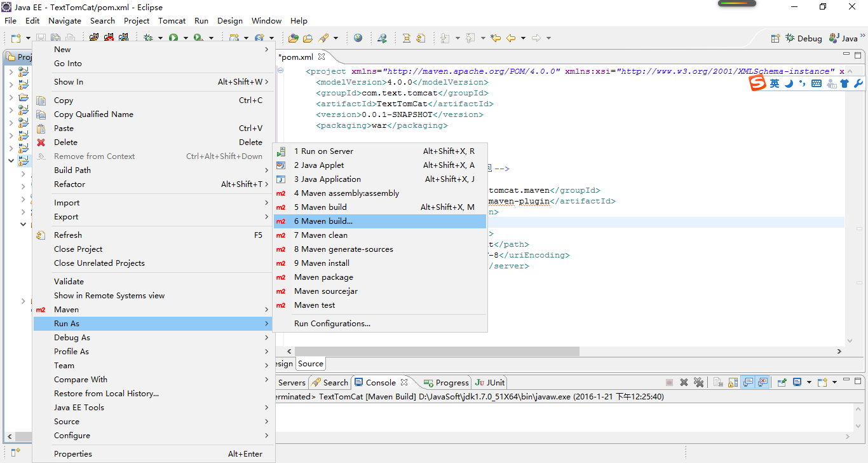Image resolution: width=868 pixels, height=463 pixels.
Task: Click the Display Selected Console icon
Action: tap(799, 382)
